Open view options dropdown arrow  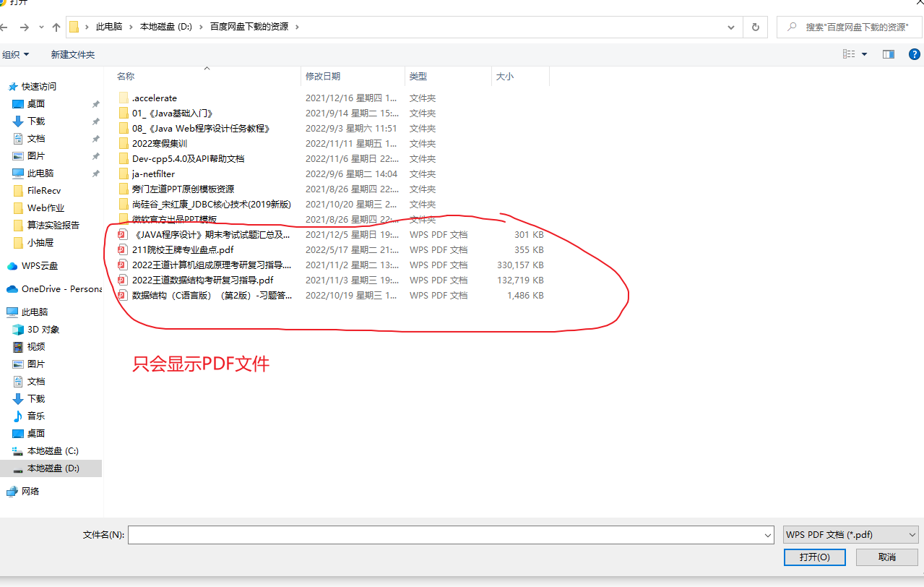click(x=864, y=54)
